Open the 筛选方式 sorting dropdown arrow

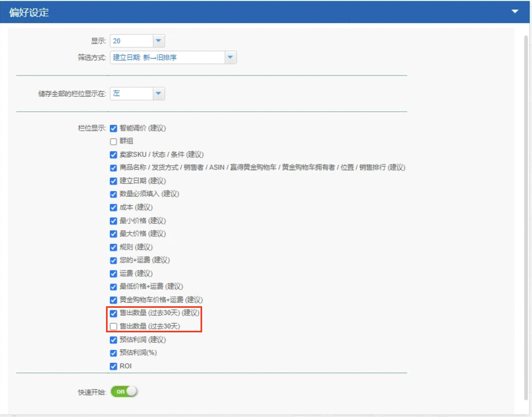(230, 57)
